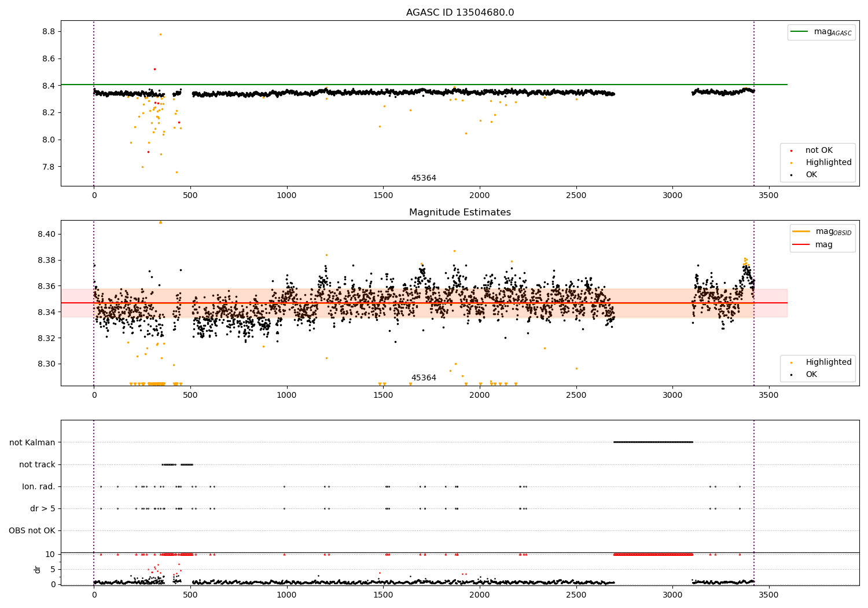The height and width of the screenshot is (608, 868).
Task: Click the 'not track' row label
Action: pos(37,465)
